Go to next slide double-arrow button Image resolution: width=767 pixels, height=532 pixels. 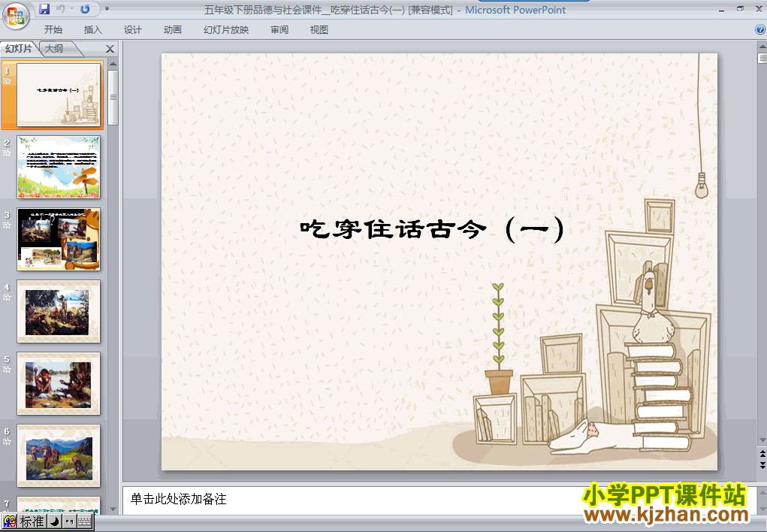[762, 465]
